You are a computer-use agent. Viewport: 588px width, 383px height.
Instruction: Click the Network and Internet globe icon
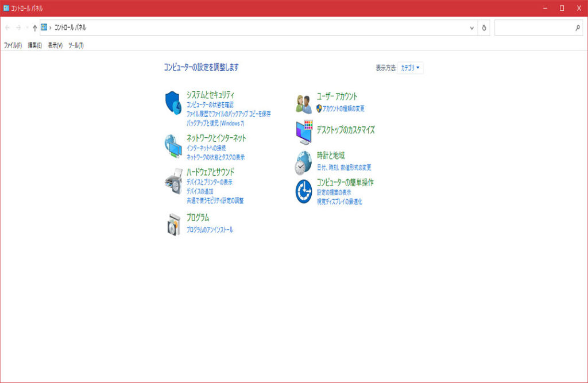click(173, 146)
